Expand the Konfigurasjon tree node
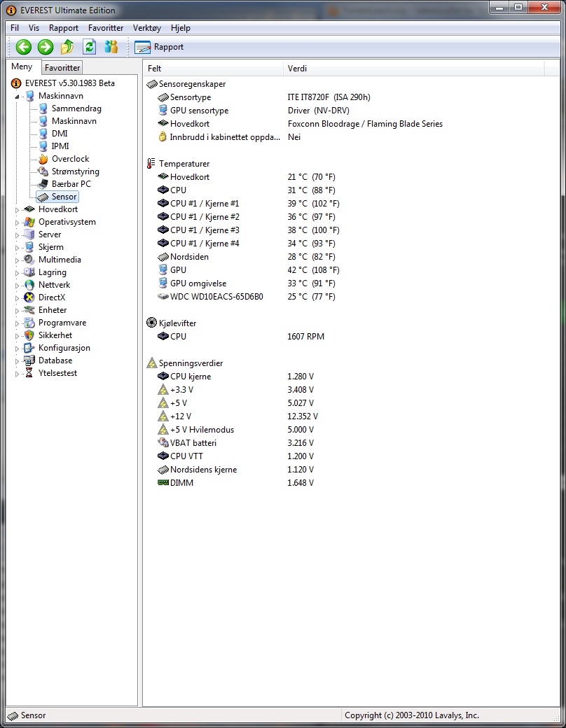 pos(18,348)
